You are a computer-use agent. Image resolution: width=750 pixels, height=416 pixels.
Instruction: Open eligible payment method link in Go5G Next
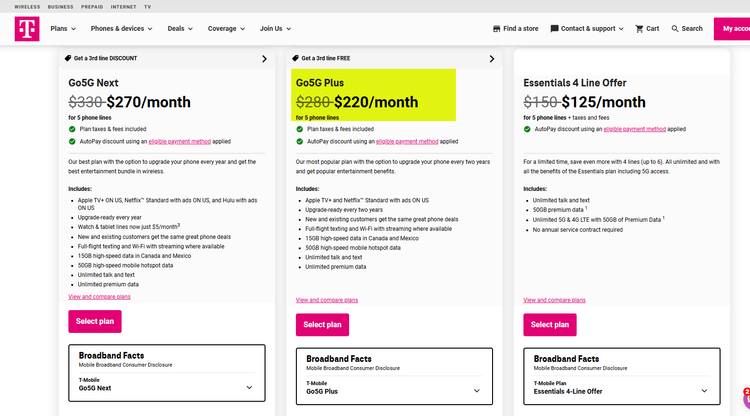coord(180,142)
